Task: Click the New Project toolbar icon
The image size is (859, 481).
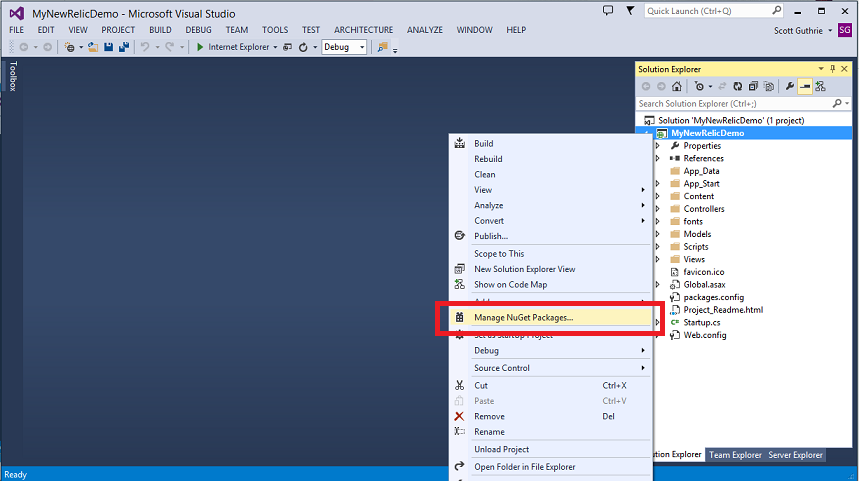Action: click(70, 47)
